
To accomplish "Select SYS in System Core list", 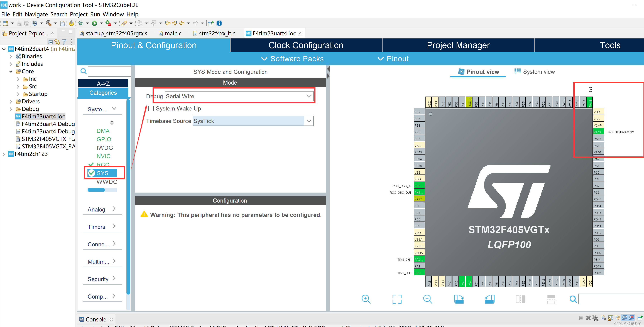I will 102,173.
